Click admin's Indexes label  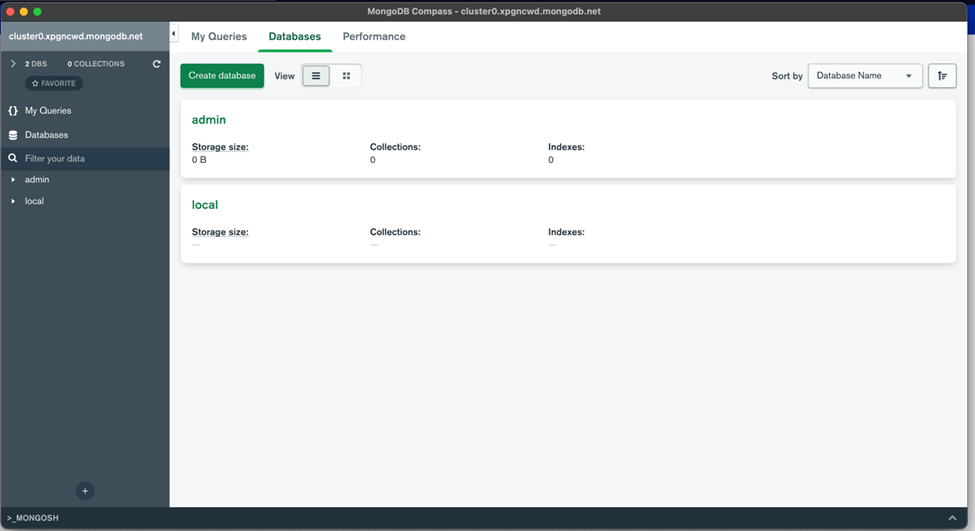tap(566, 147)
